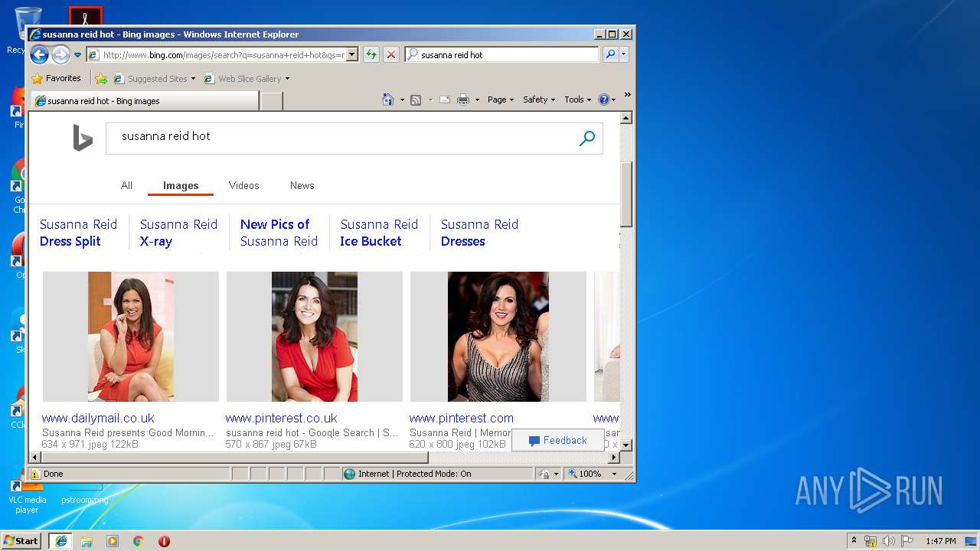The image size is (980, 551).
Task: Click the Home icon in command bar
Action: click(388, 99)
